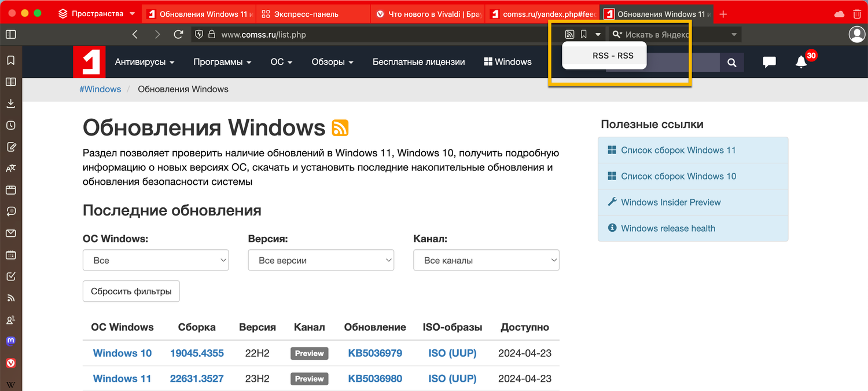Select the RSS - RSS popup entry
This screenshot has height=391, width=868.
[x=604, y=56]
